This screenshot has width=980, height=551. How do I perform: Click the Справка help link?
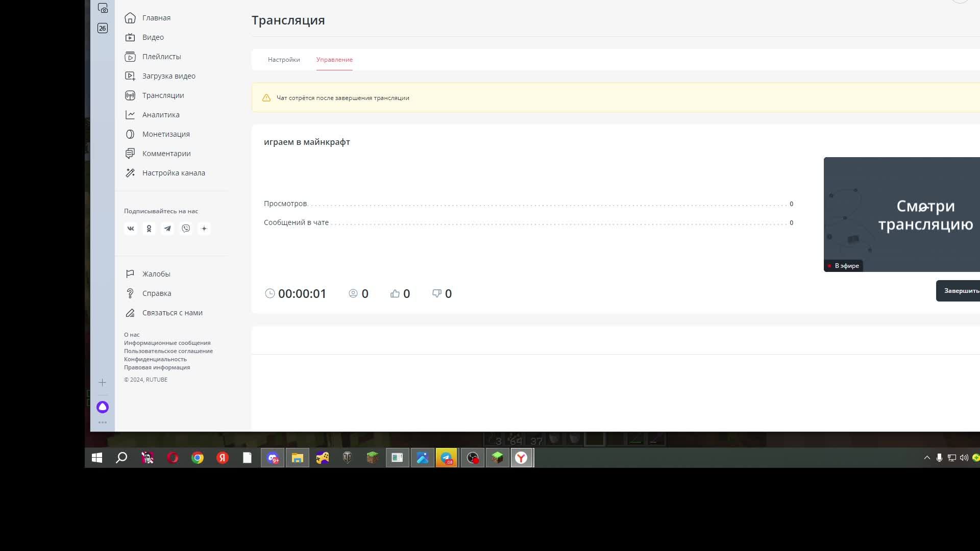click(x=157, y=293)
